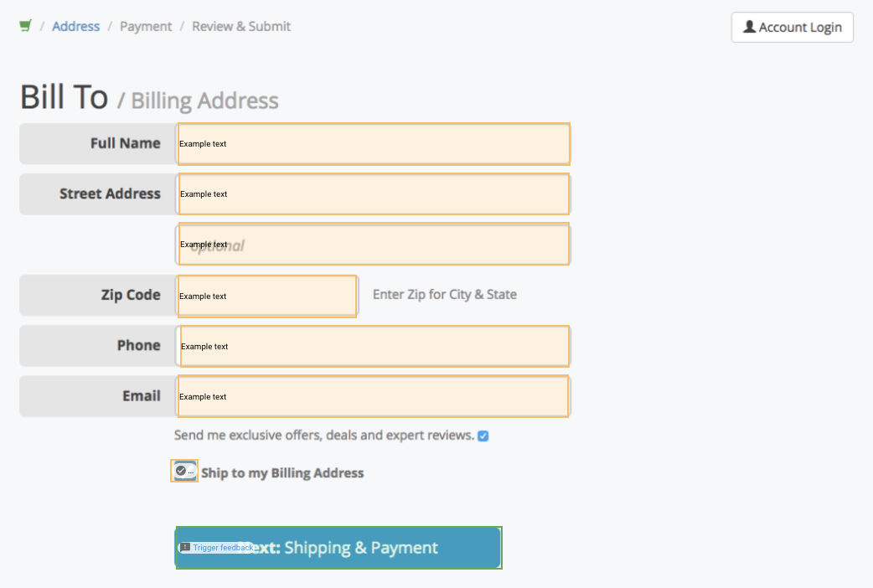Viewport: 873px width, 588px height.
Task: Click the Next: Shipping & Payment button
Action: [x=338, y=548]
